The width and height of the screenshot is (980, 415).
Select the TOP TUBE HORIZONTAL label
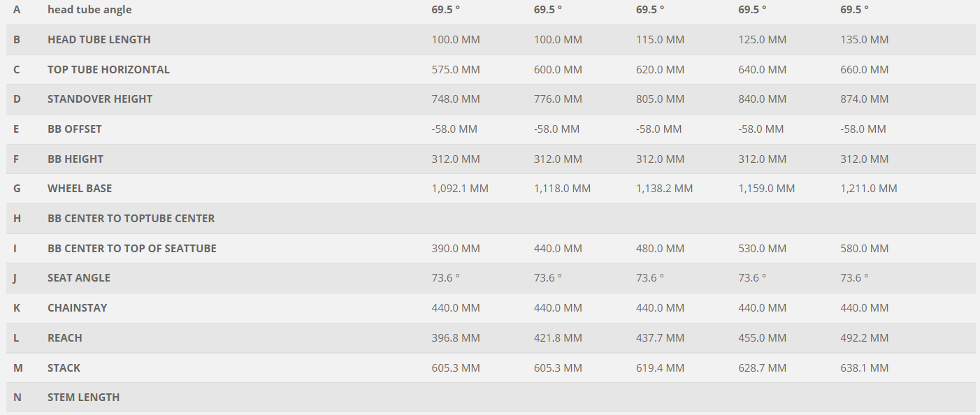108,70
